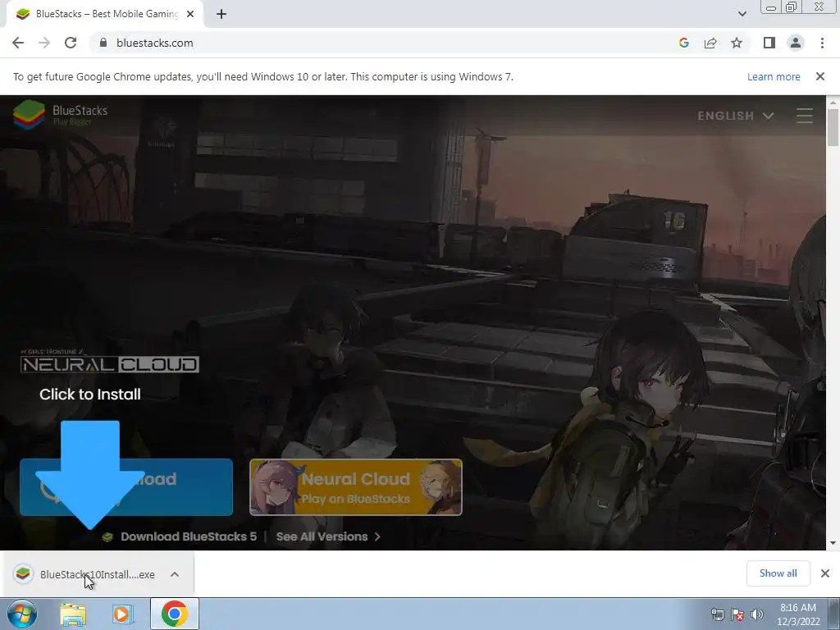Click the blue Download button
840x630 pixels.
point(126,487)
